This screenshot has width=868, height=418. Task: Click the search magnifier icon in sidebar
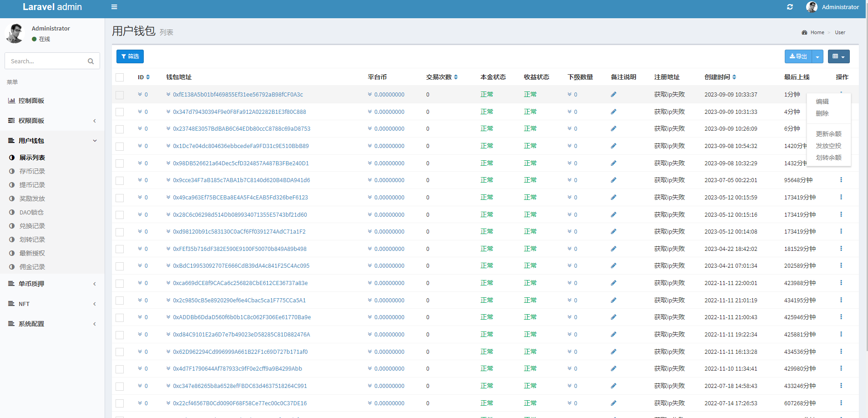click(91, 61)
